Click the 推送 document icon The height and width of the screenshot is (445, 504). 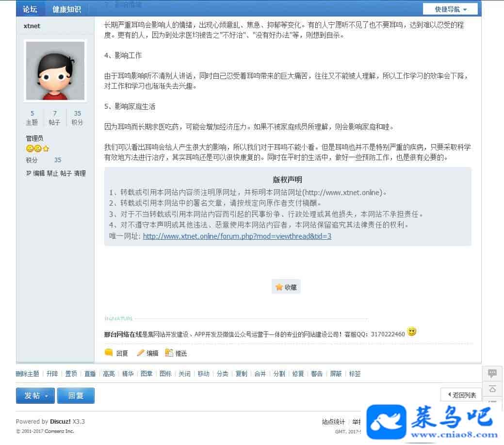(x=169, y=353)
